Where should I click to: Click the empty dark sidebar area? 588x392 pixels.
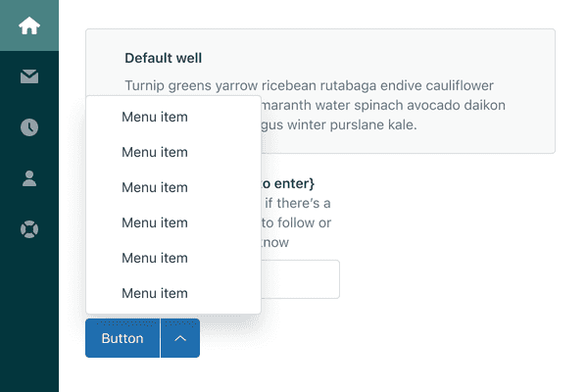pyautogui.click(x=29, y=323)
